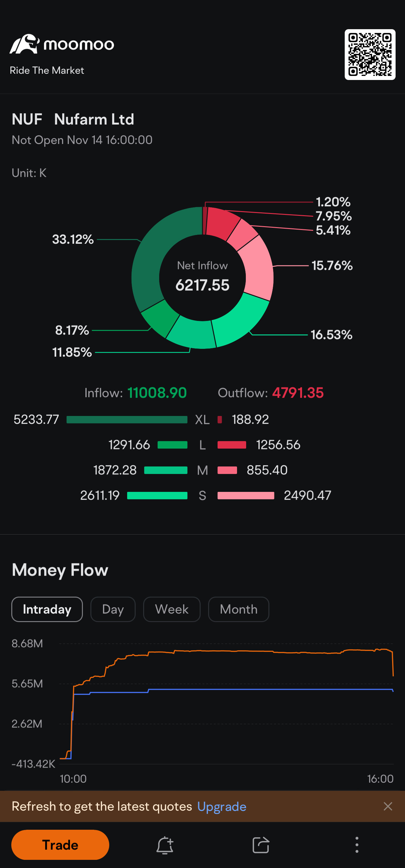Tap the orange Trade button
This screenshot has height=868, width=405.
coord(60,845)
